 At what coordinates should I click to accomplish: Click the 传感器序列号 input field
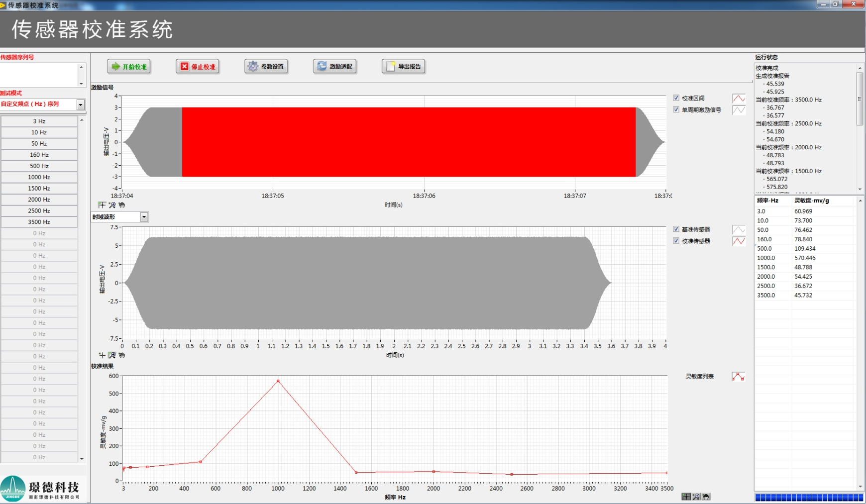39,75
